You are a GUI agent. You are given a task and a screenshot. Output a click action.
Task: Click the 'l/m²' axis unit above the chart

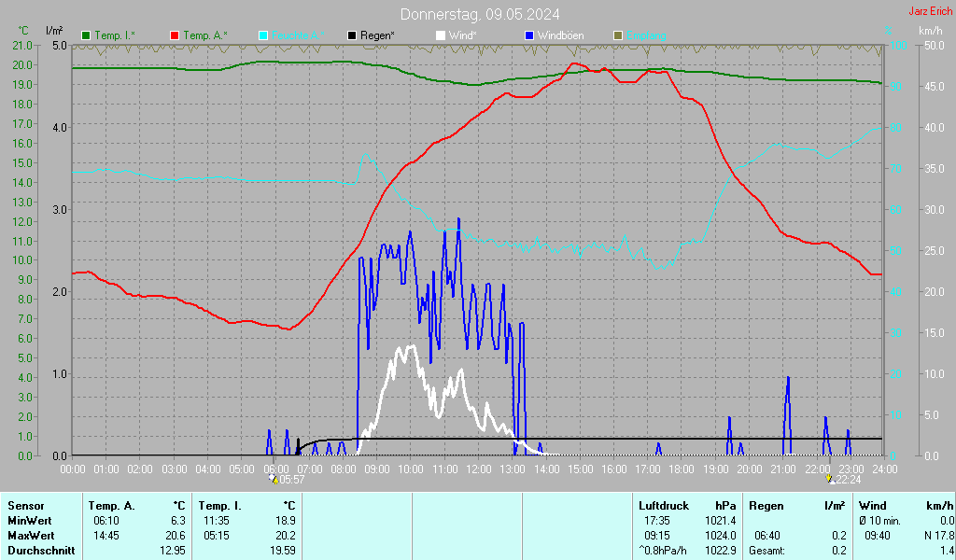(x=54, y=31)
